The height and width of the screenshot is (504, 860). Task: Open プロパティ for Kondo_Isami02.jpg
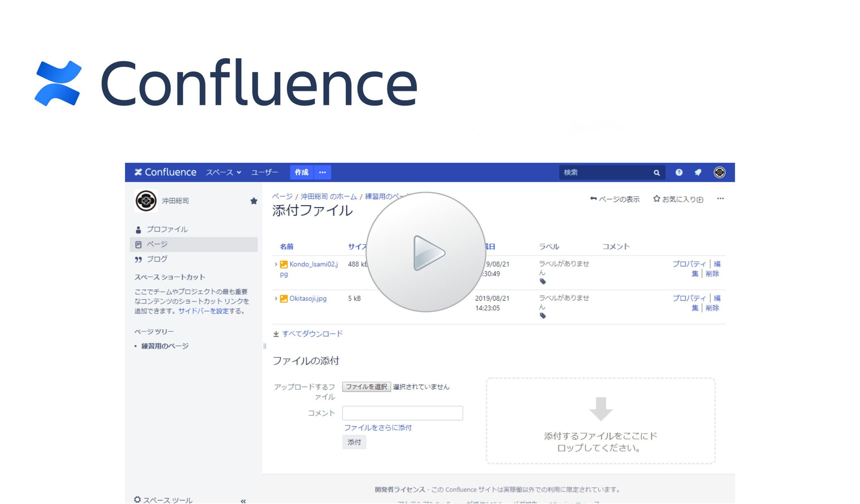(689, 264)
